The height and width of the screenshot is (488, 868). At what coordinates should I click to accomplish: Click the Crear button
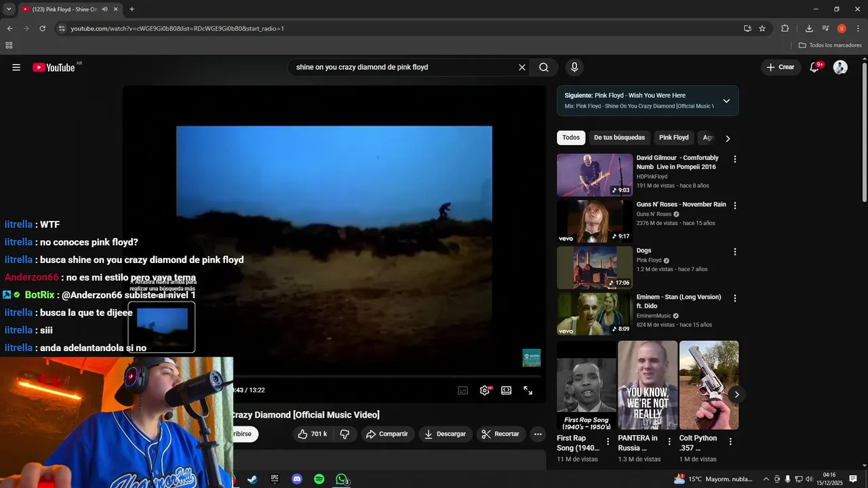781,67
